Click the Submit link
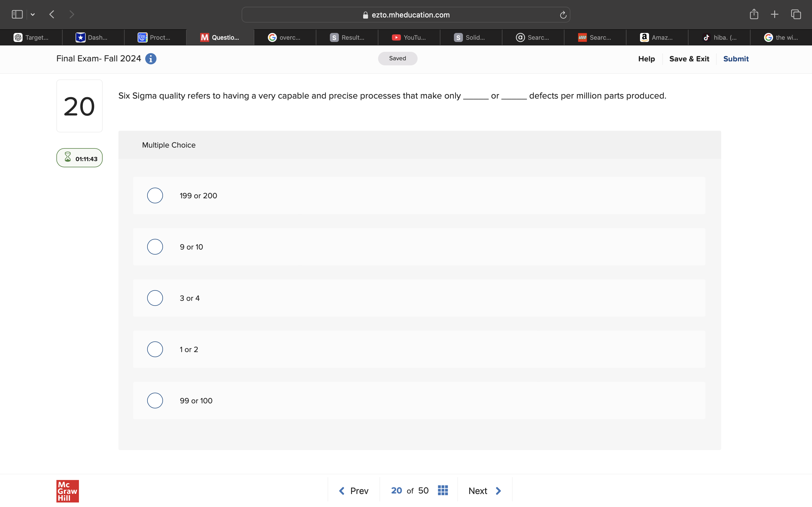This screenshot has height=507, width=812. pyautogui.click(x=736, y=59)
